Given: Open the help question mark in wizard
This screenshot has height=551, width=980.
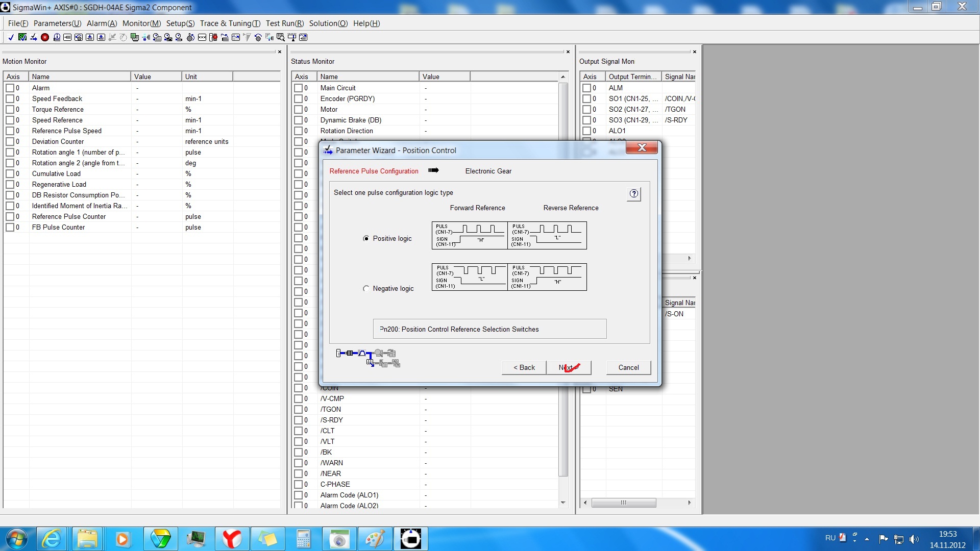Looking at the screenshot, I should click(x=633, y=194).
